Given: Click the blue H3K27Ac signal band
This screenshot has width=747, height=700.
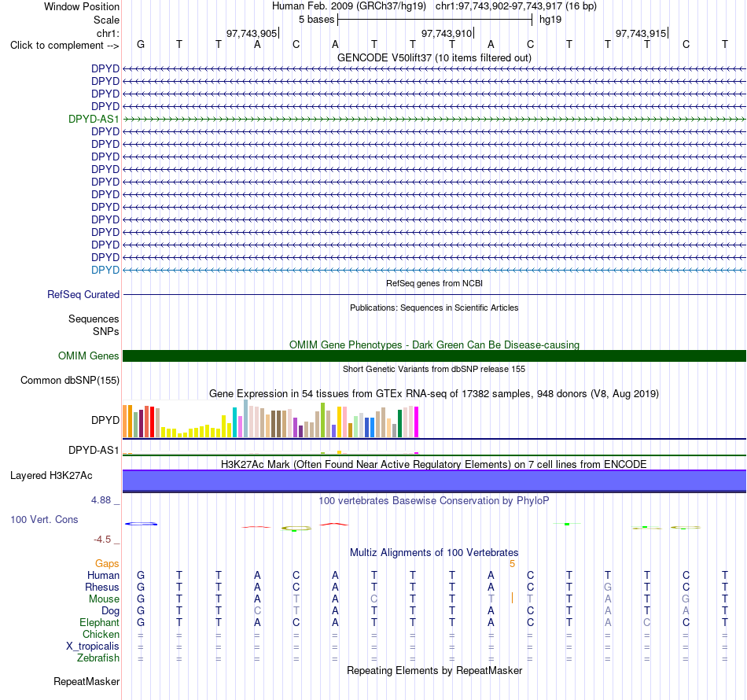Looking at the screenshot, I should coord(434,481).
